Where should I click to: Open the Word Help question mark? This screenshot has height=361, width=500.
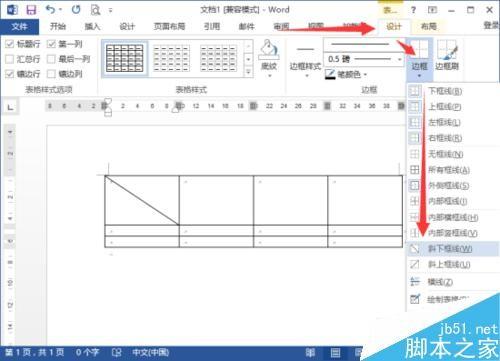click(413, 10)
